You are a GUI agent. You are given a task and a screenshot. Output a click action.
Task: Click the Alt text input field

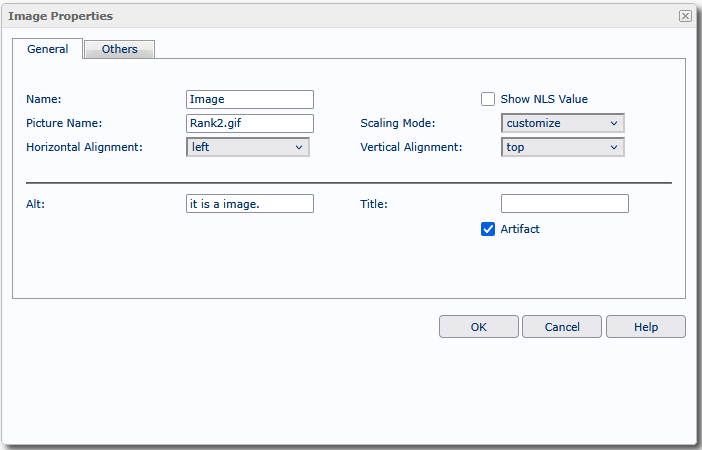coord(250,204)
